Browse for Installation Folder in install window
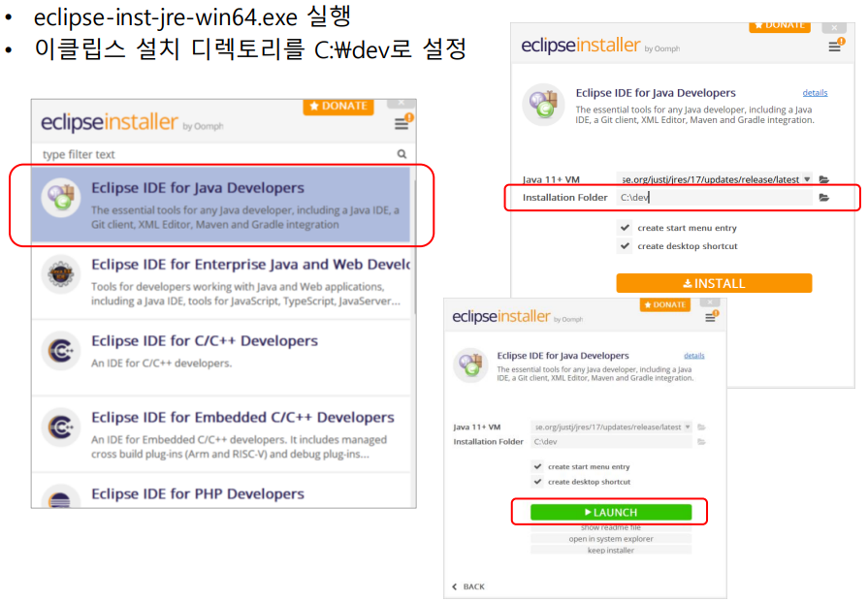868x602 pixels. (x=824, y=198)
